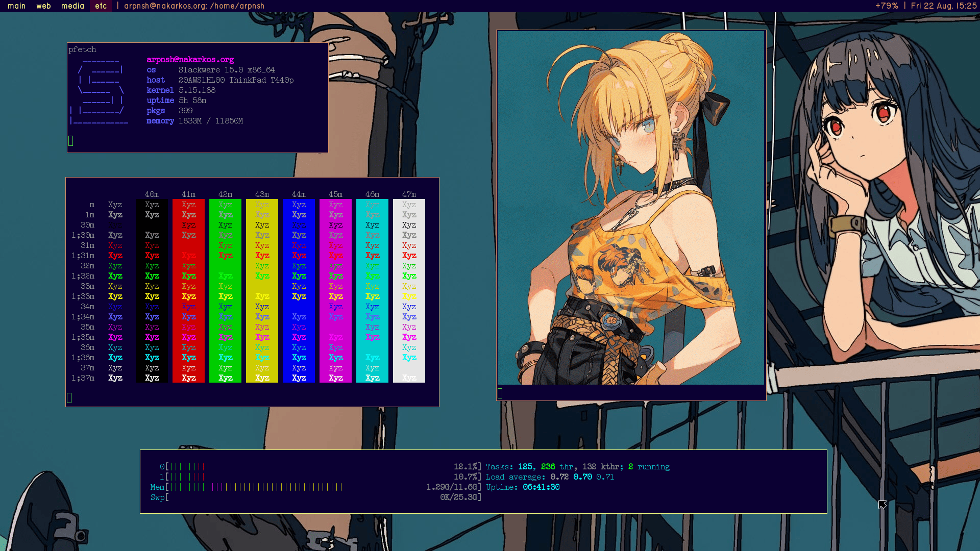Select the etc workspace tag
Screen dimensions: 980x551
pos(101,6)
